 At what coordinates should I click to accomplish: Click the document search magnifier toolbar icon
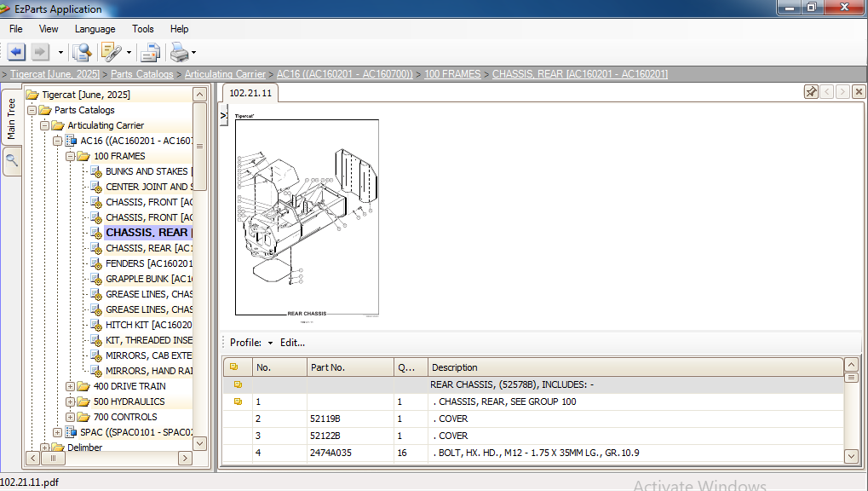(82, 53)
